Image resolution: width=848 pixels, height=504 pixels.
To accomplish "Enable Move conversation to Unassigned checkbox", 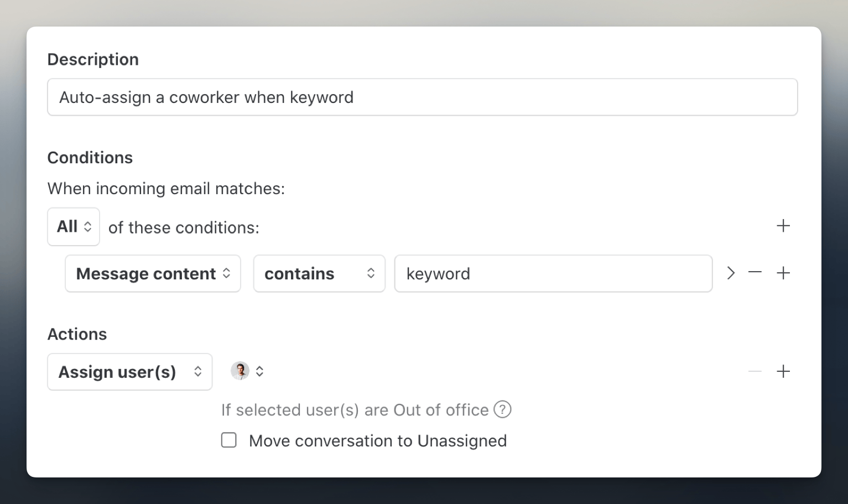I will pyautogui.click(x=228, y=440).
